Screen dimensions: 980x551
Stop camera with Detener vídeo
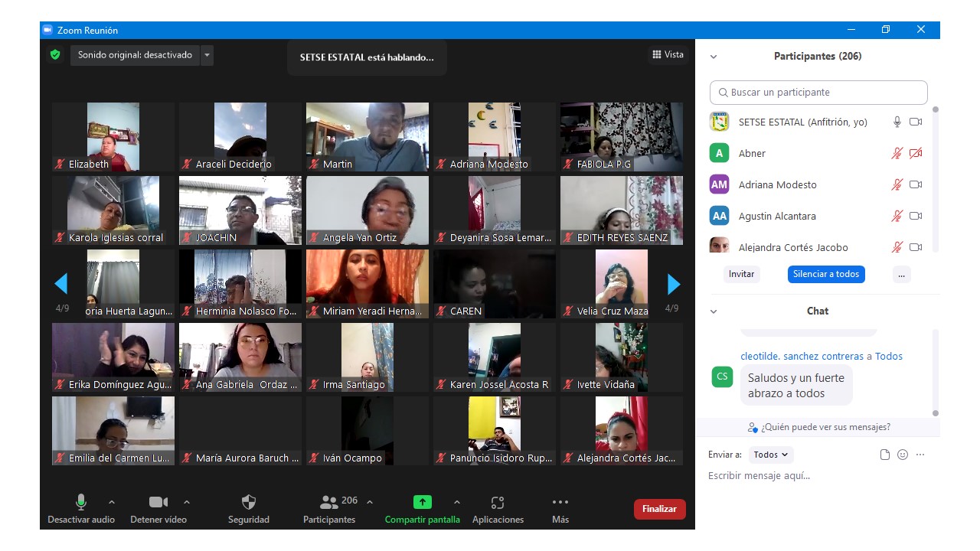pos(158,509)
